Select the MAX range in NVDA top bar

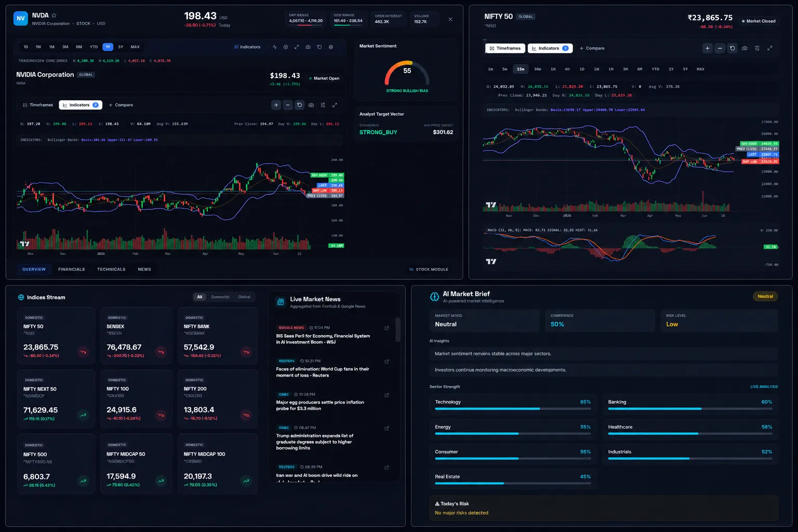(135, 47)
